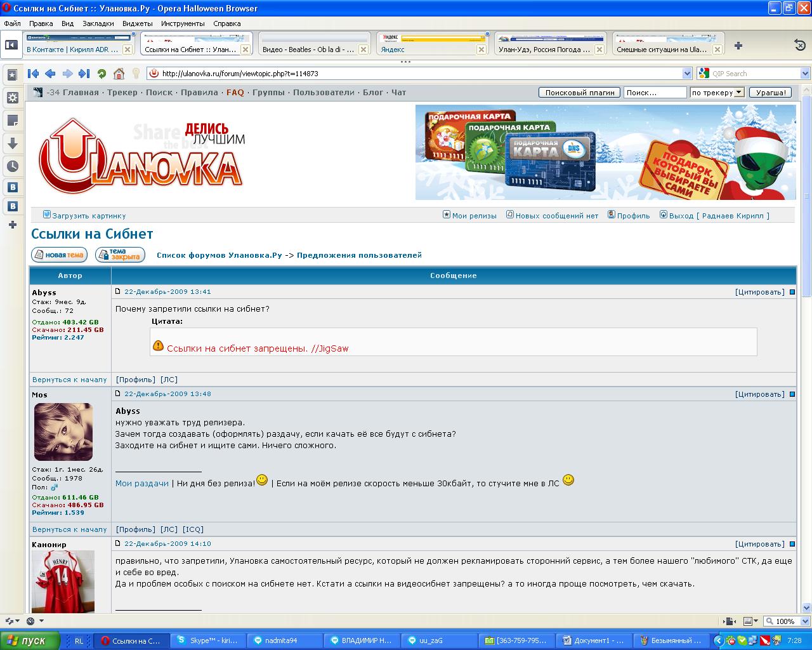The width and height of the screenshot is (812, 650).
Task: Open the Downloads panel in sidebar
Action: click(12, 143)
